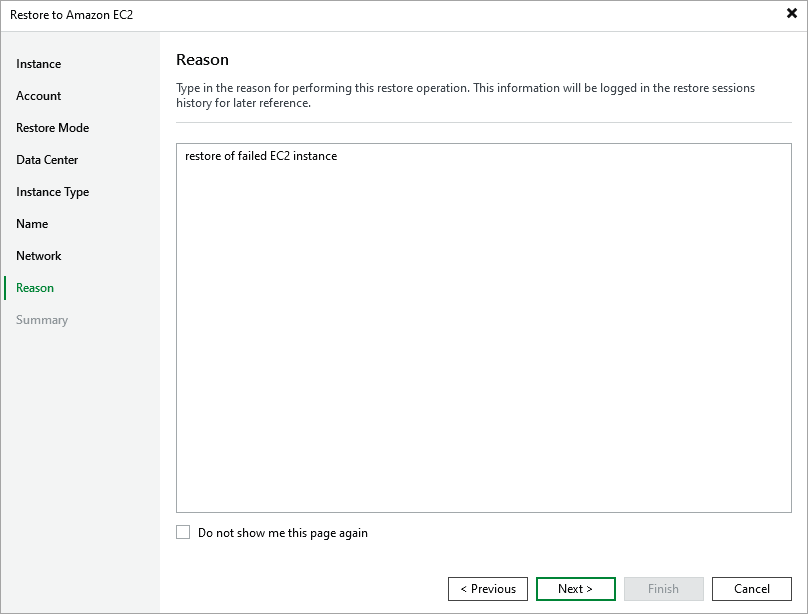This screenshot has width=808, height=614.
Task: Click the Next button
Action: (576, 588)
